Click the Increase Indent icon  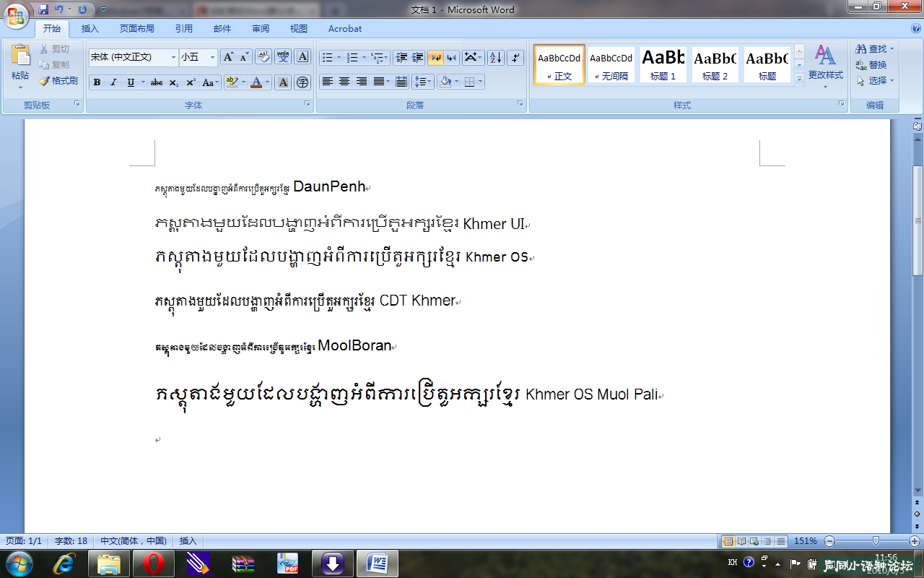click(419, 57)
